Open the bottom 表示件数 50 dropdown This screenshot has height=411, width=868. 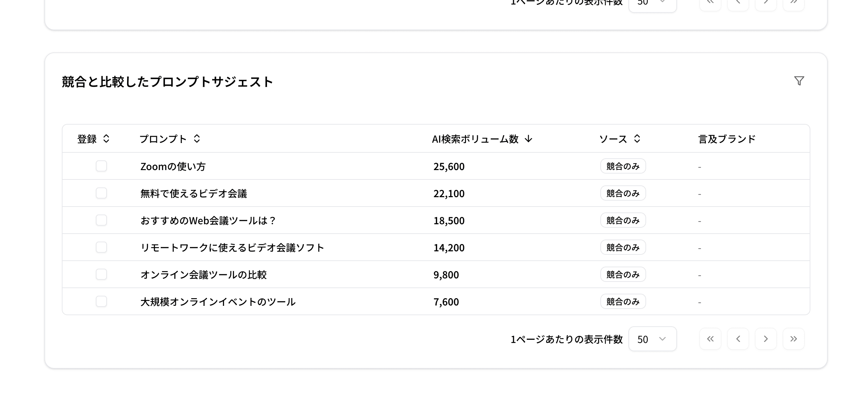pos(652,339)
